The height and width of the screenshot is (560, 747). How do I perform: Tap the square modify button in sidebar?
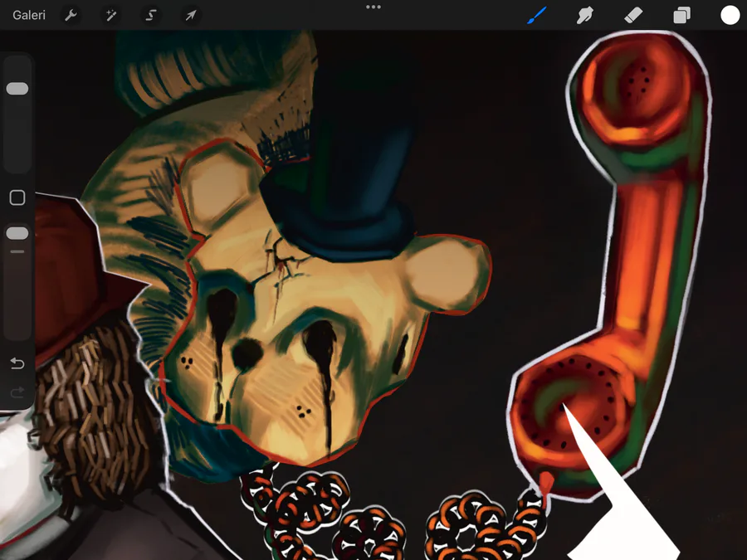point(17,197)
